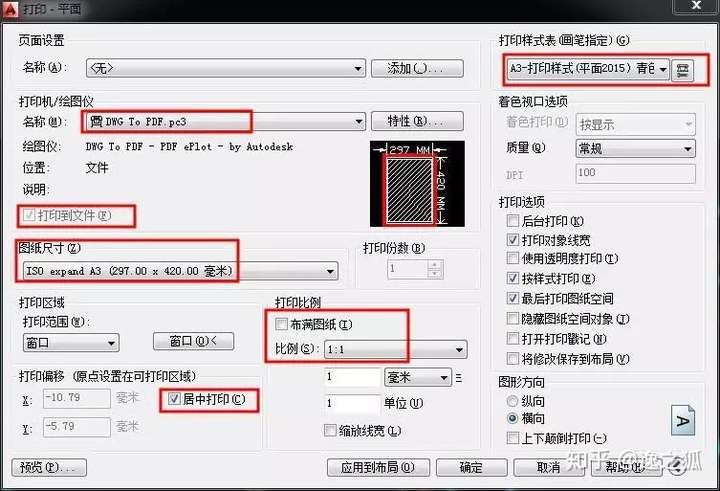Screen dimensions: 720x491
Task: Open the 打印范围 窗口 dropdown
Action: [71, 343]
